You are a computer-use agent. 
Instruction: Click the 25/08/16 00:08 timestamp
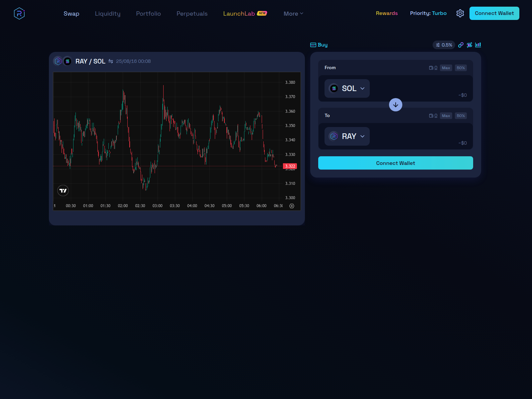tap(133, 61)
